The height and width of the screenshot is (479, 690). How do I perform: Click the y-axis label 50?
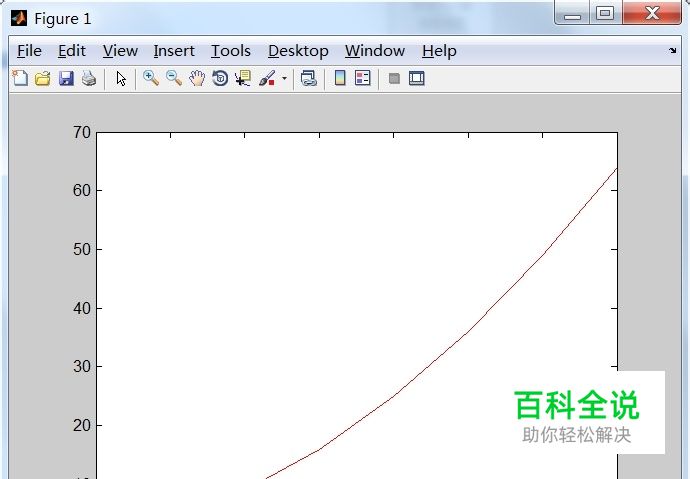point(82,249)
